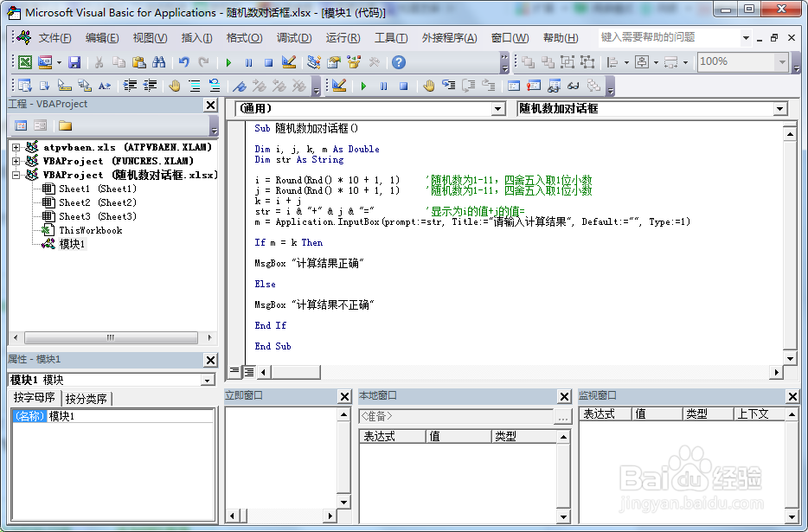Switch to Procedure View at code window bottom
The height and width of the screenshot is (532, 808).
(x=234, y=371)
